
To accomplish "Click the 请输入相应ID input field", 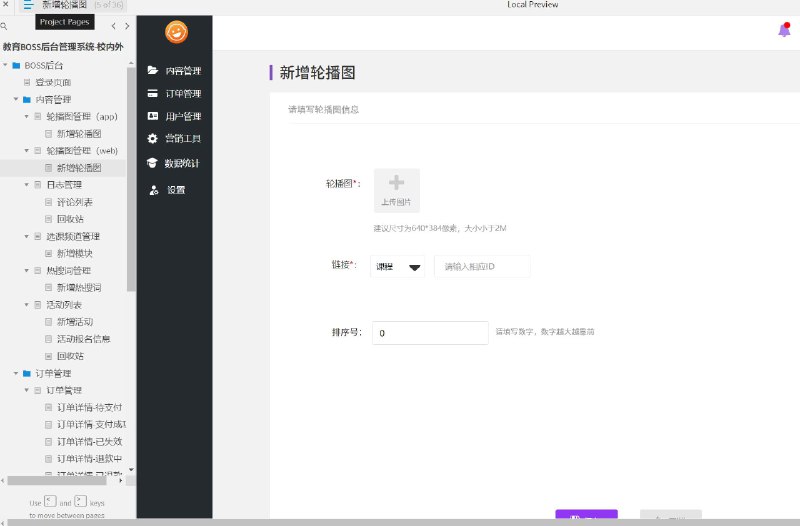I will (482, 266).
